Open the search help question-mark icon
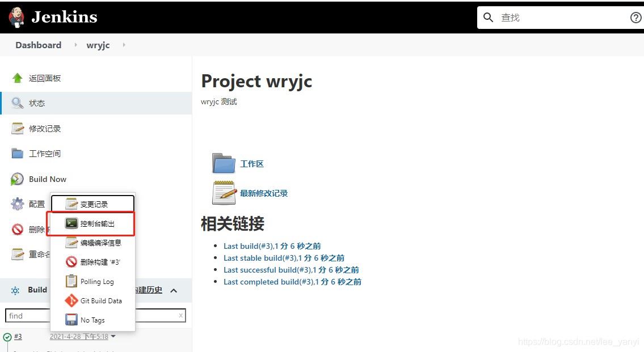 [636, 17]
